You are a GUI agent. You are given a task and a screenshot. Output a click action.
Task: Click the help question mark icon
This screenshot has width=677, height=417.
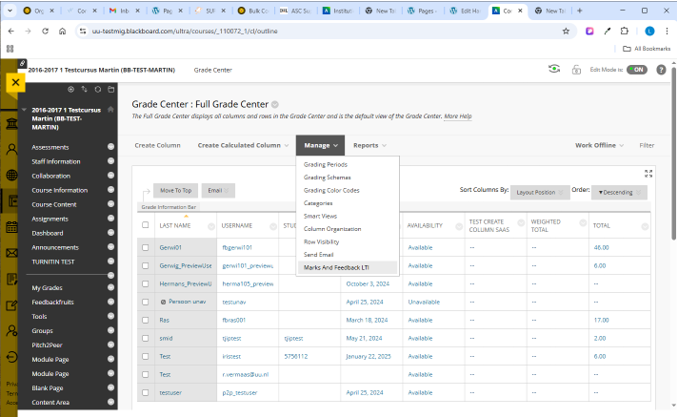click(661, 70)
